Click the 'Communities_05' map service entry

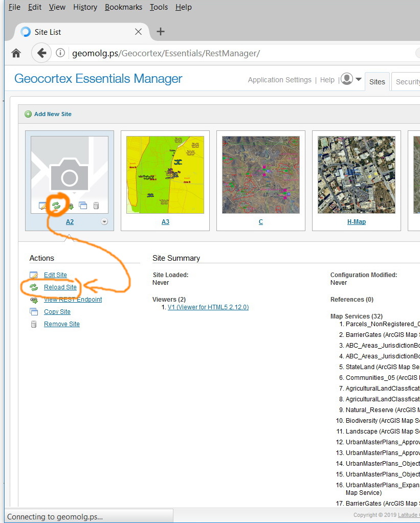point(382,378)
